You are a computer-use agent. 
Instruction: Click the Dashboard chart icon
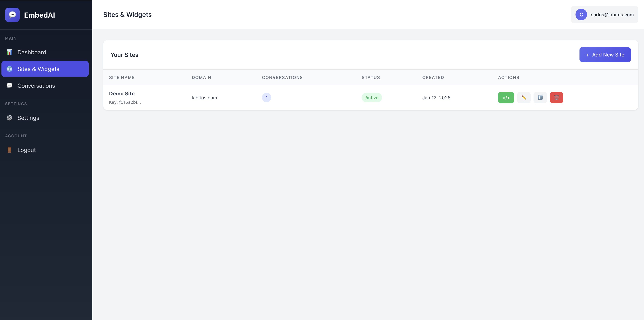[x=9, y=52]
